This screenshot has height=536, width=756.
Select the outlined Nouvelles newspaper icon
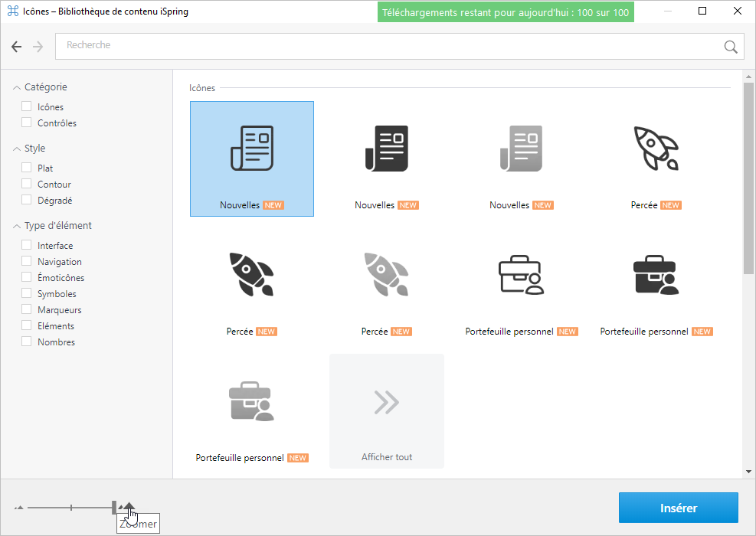[251, 159]
